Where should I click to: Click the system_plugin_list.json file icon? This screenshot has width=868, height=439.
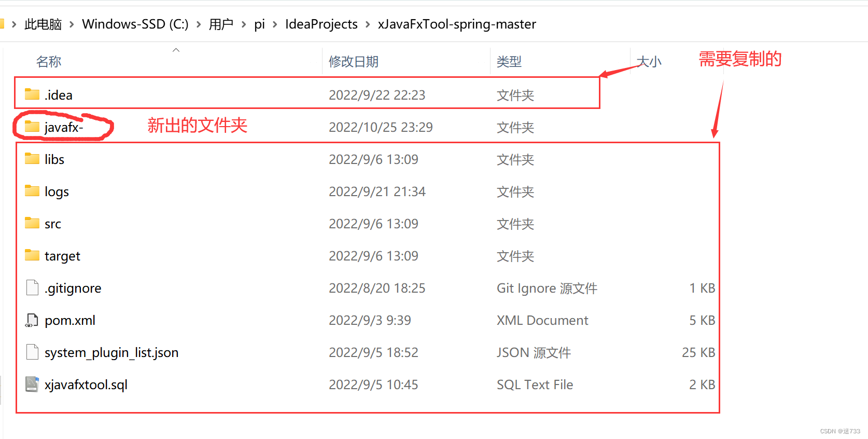(x=32, y=352)
